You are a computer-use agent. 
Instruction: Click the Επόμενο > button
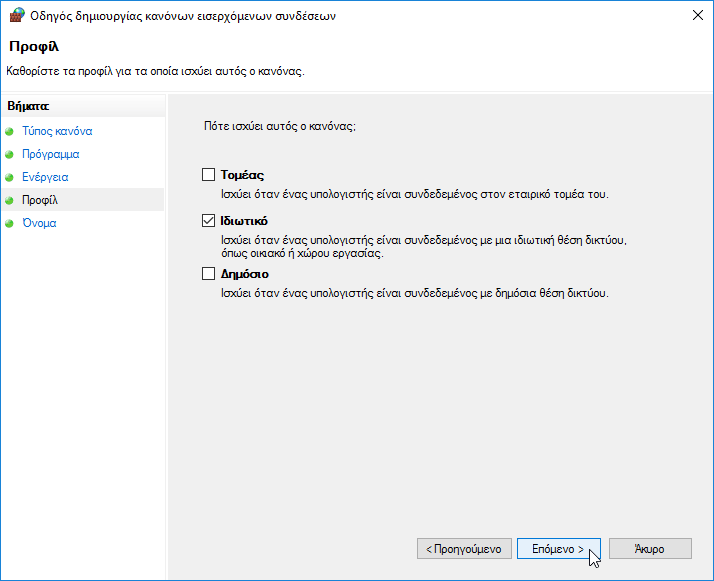[x=559, y=549]
